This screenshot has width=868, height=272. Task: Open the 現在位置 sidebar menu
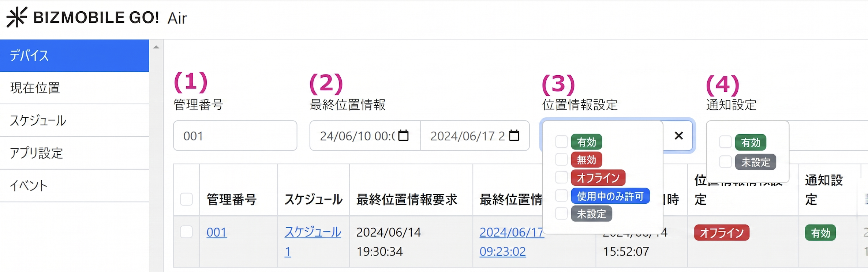point(35,88)
